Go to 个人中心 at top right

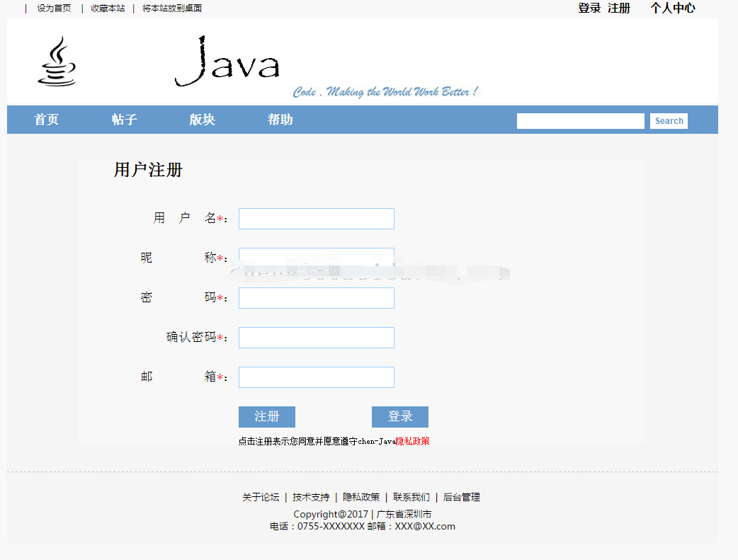[673, 8]
